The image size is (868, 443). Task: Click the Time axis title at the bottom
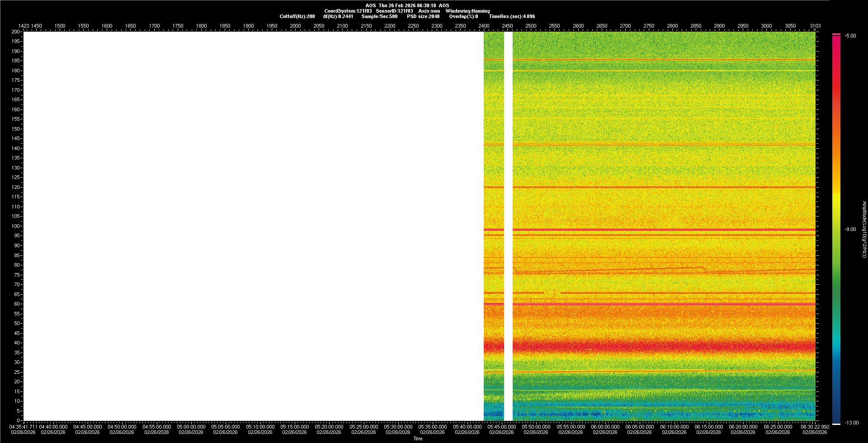coord(418,439)
